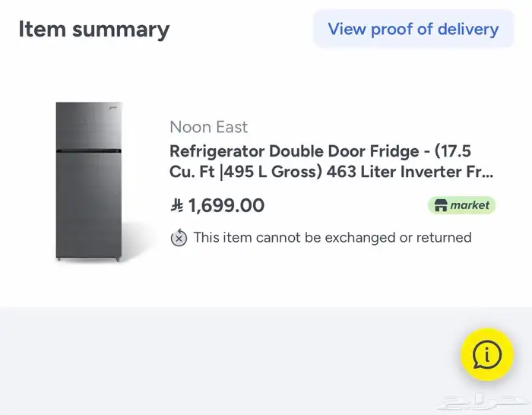The width and height of the screenshot is (532, 415).
Task: Click the gray area below the item card
Action: point(228,357)
